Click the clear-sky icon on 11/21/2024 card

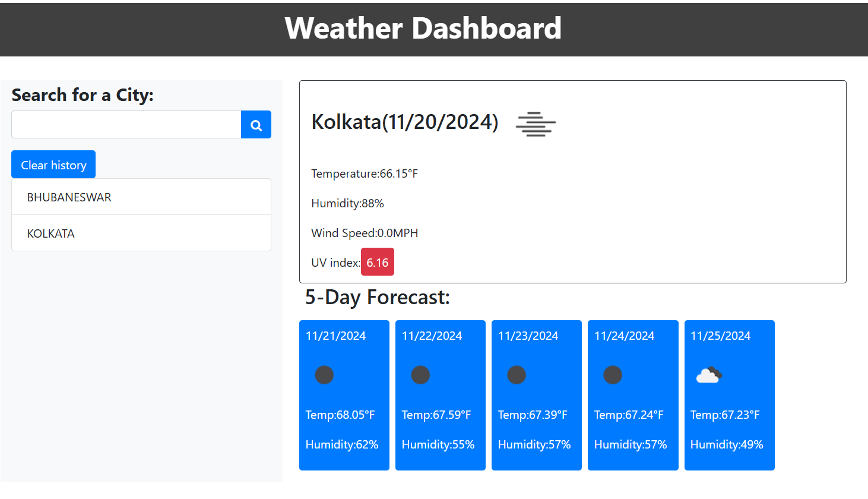click(324, 375)
